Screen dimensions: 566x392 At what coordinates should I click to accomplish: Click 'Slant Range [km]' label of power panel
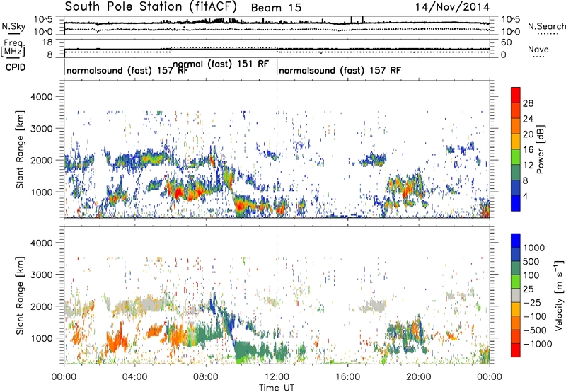click(20, 149)
